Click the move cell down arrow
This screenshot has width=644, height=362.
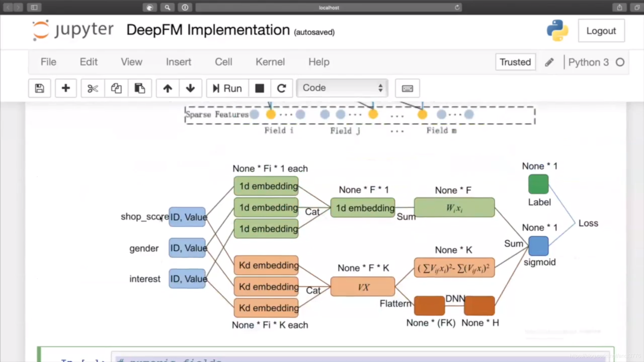190,88
